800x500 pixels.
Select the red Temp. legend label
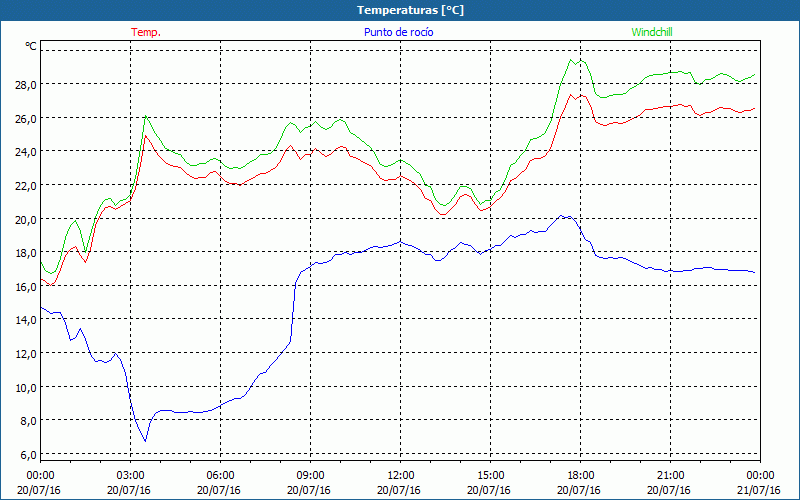[x=146, y=32]
